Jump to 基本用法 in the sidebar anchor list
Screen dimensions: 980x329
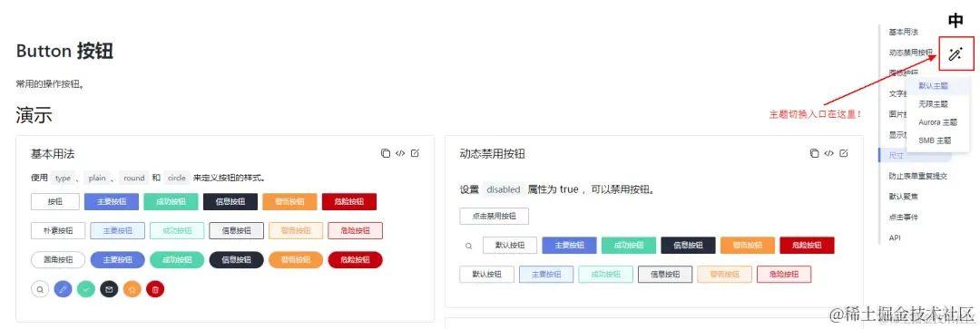pos(904,32)
